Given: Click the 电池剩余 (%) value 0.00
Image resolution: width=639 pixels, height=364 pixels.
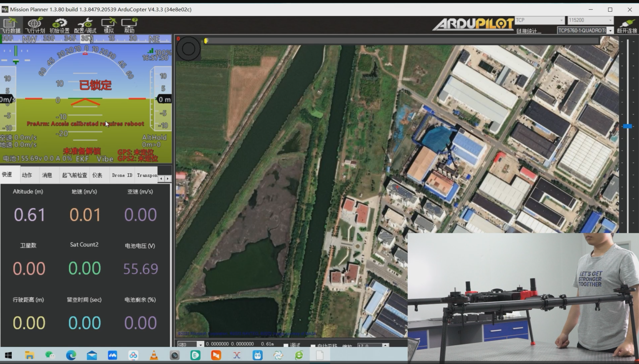Looking at the screenshot, I should coord(140,323).
